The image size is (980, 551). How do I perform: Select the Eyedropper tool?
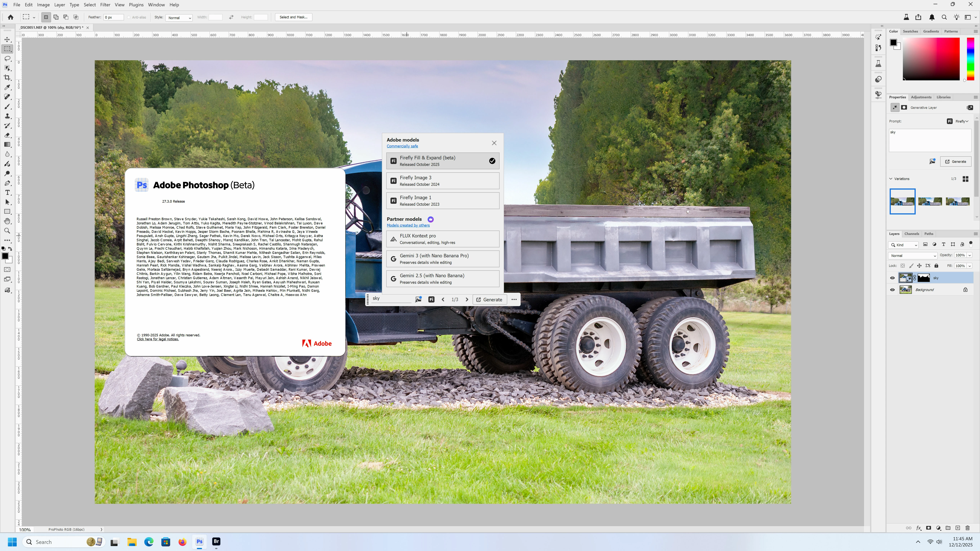7,87
